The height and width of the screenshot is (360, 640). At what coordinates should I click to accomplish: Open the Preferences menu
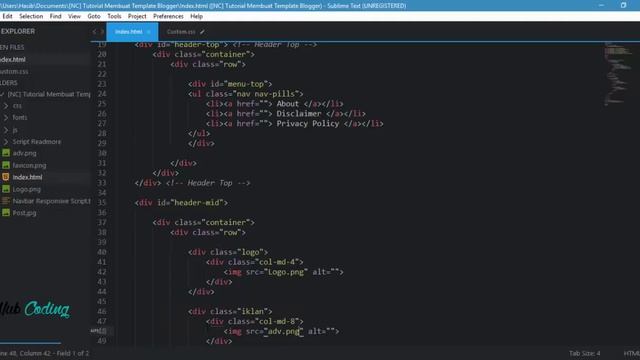pos(168,16)
